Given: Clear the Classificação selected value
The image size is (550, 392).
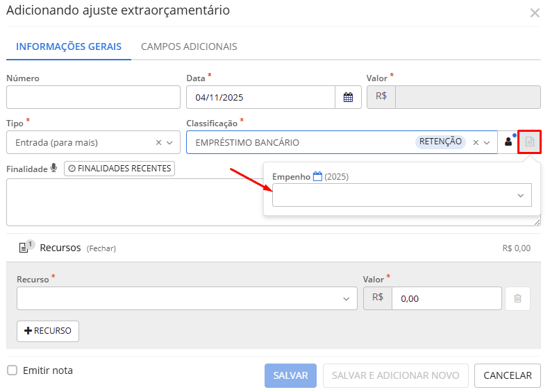Looking at the screenshot, I should click(x=476, y=143).
